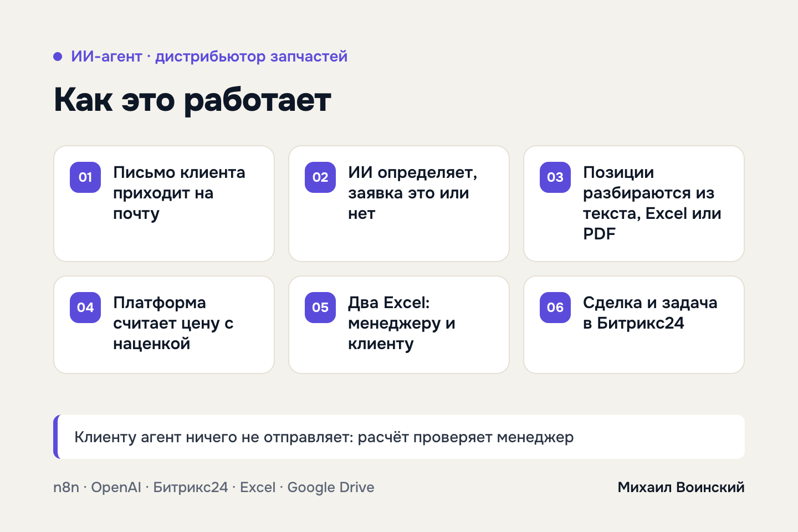Click the 06 step number badge
The image size is (798, 532).
coord(555,308)
